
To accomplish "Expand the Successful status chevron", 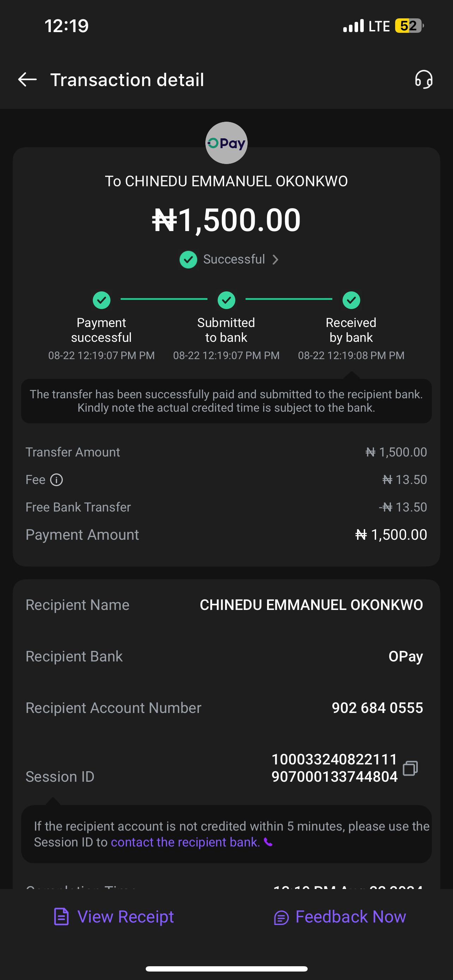I will click(x=276, y=259).
